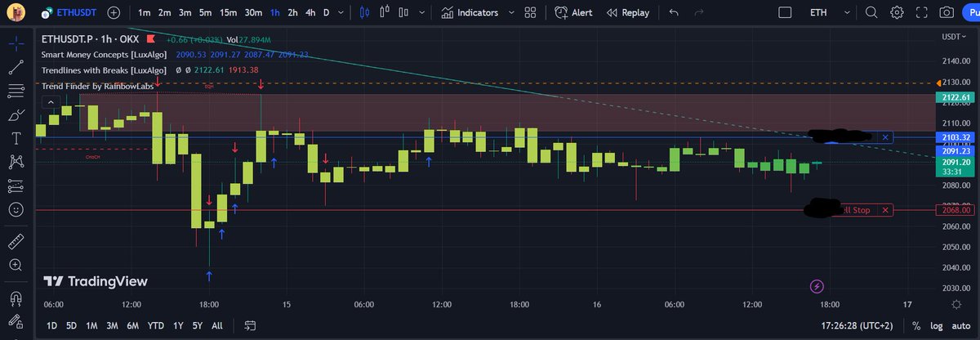Screen dimensions: 980x340
Task: Select the trend line drawing tool
Action: point(16,66)
